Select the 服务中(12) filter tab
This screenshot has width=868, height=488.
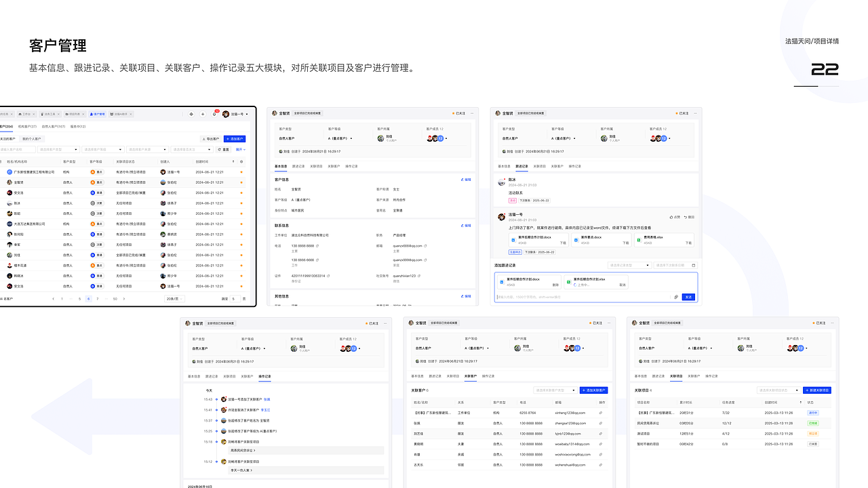[78, 127]
